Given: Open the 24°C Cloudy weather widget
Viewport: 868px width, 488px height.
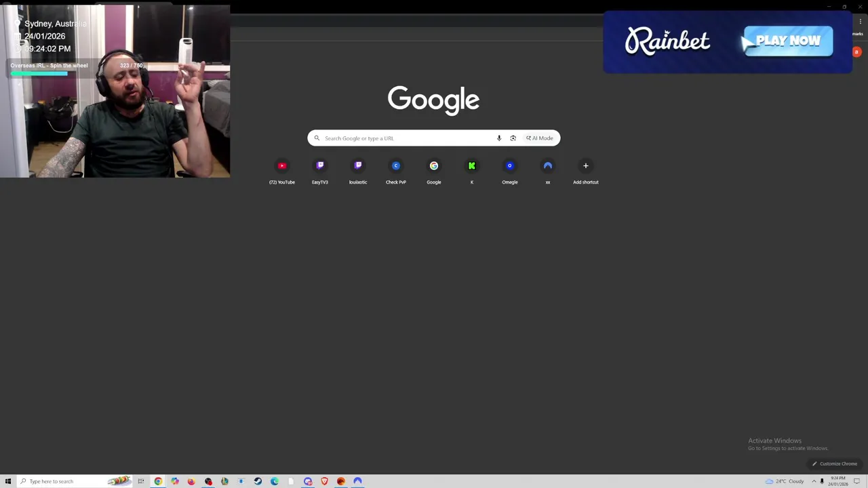Looking at the screenshot, I should point(785,481).
